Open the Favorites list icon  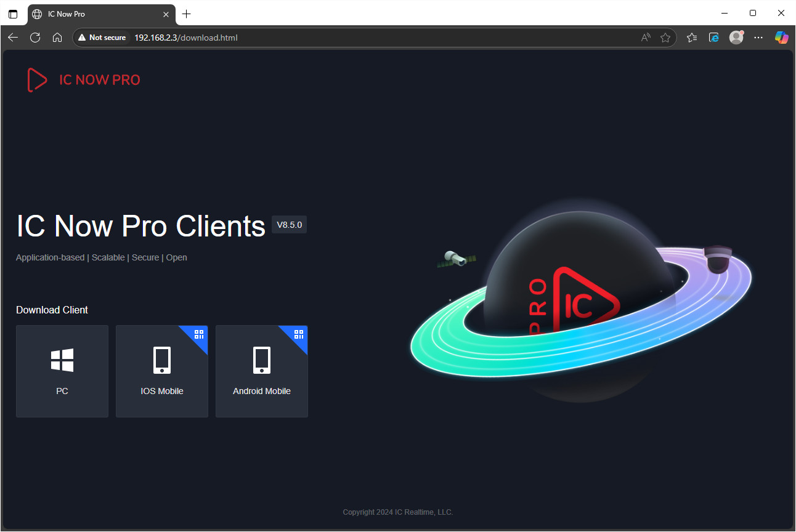(692, 38)
